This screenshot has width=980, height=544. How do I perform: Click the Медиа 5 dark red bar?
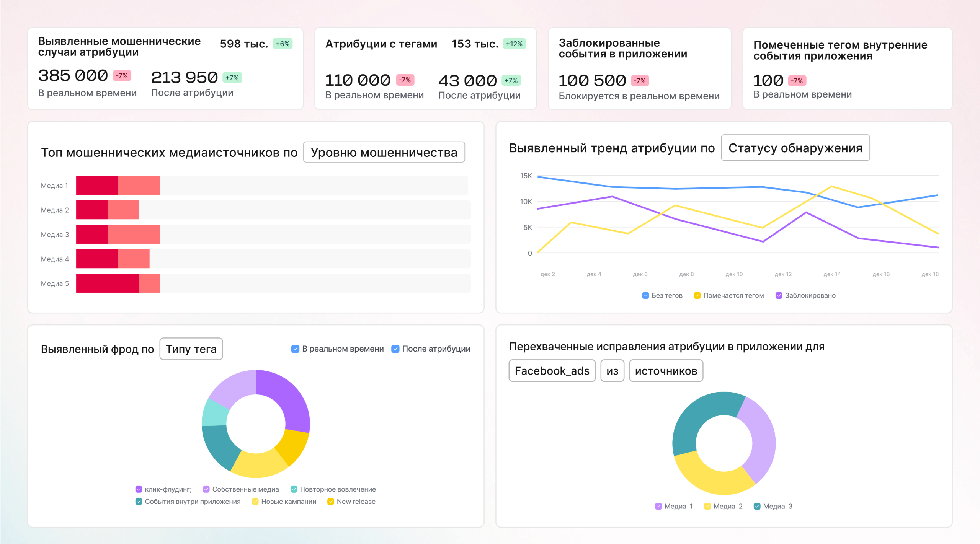click(108, 283)
